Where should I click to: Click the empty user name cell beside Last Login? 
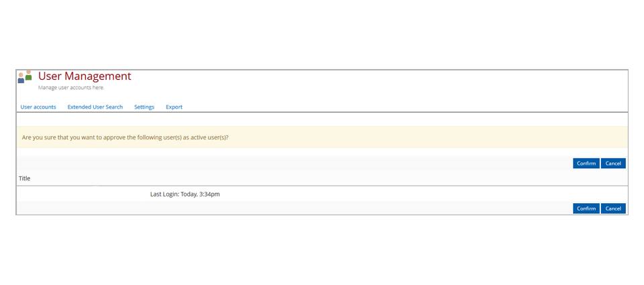(x=82, y=194)
